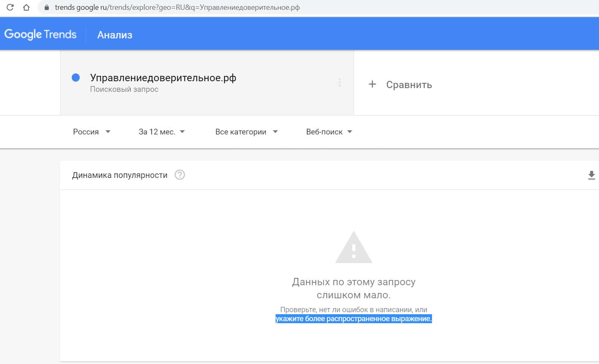Image resolution: width=599 pixels, height=364 pixels.
Task: Expand the Веб-поиск search type dropdown
Action: click(329, 132)
